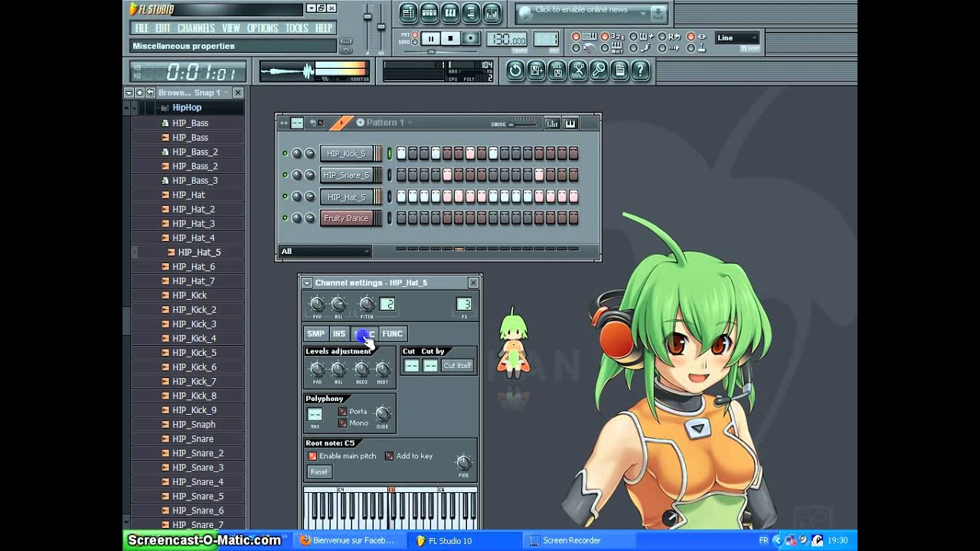This screenshot has width=980, height=551.
Task: Open the step sequencer graph editor icon
Action: click(x=551, y=123)
